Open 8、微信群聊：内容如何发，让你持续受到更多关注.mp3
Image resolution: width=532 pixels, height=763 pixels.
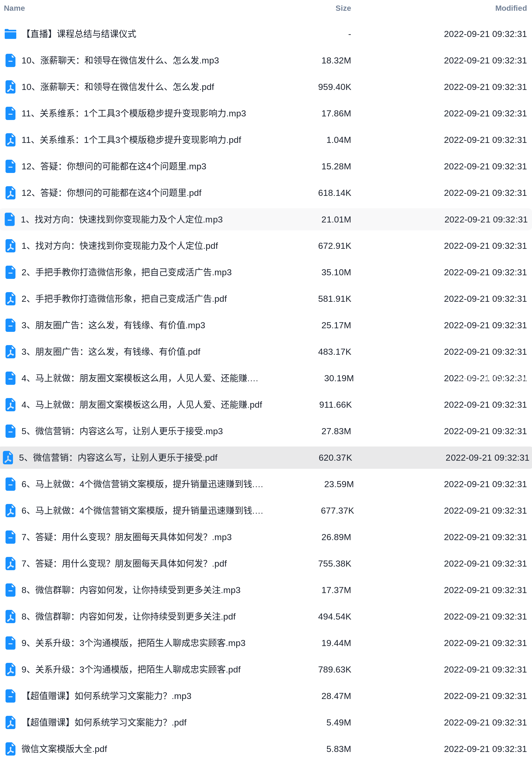point(131,590)
